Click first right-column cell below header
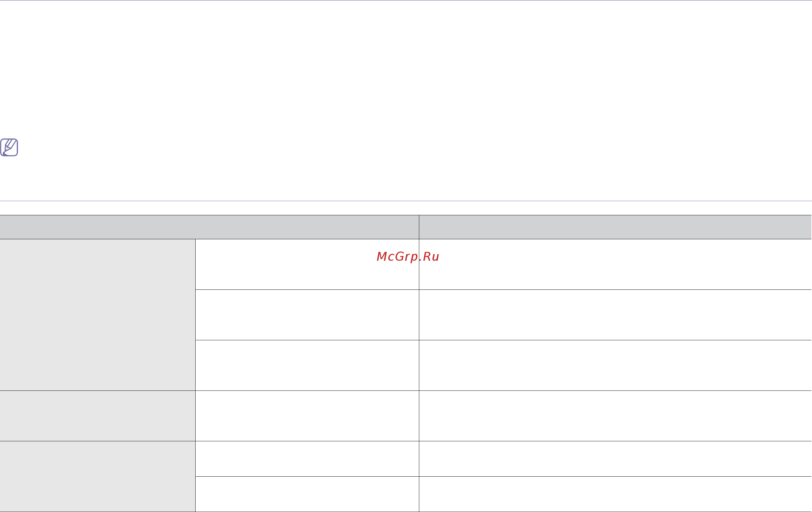Image resolution: width=812 pixels, height=512 pixels. point(615,264)
